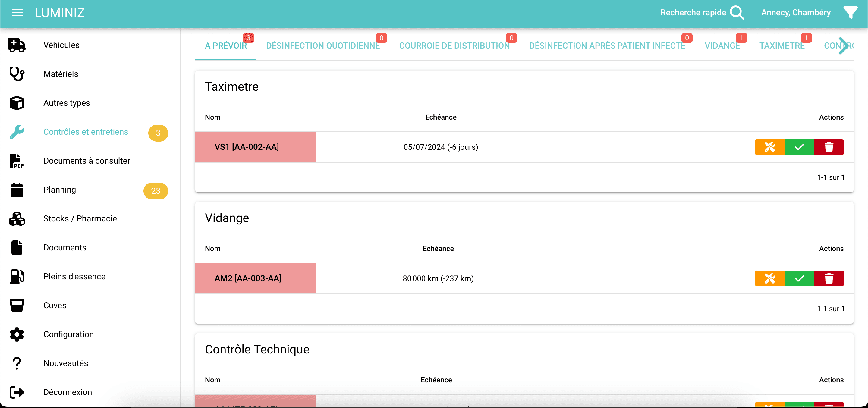This screenshot has width=868, height=408.
Task: Open the filter icon at top right
Action: tap(851, 12)
